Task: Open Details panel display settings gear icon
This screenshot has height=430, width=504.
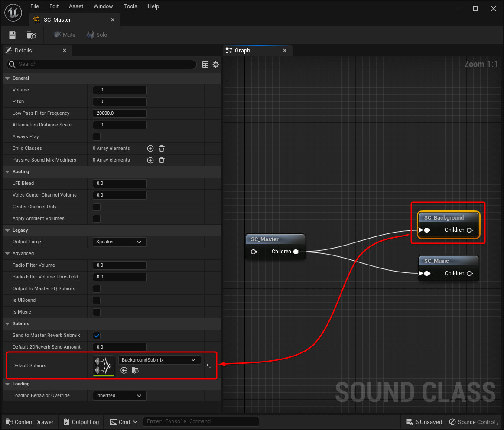Action: click(x=216, y=64)
